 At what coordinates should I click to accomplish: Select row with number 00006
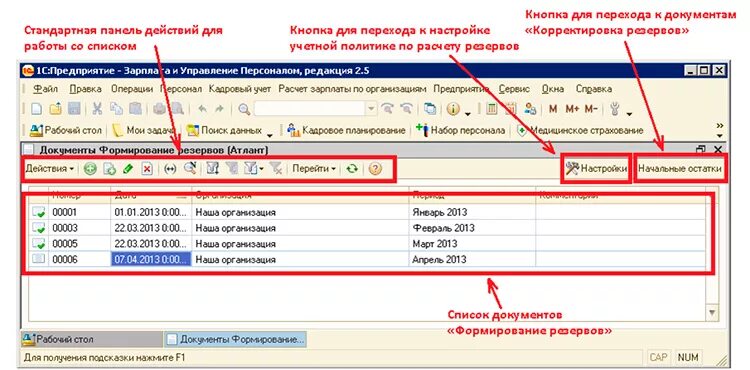pyautogui.click(x=367, y=260)
